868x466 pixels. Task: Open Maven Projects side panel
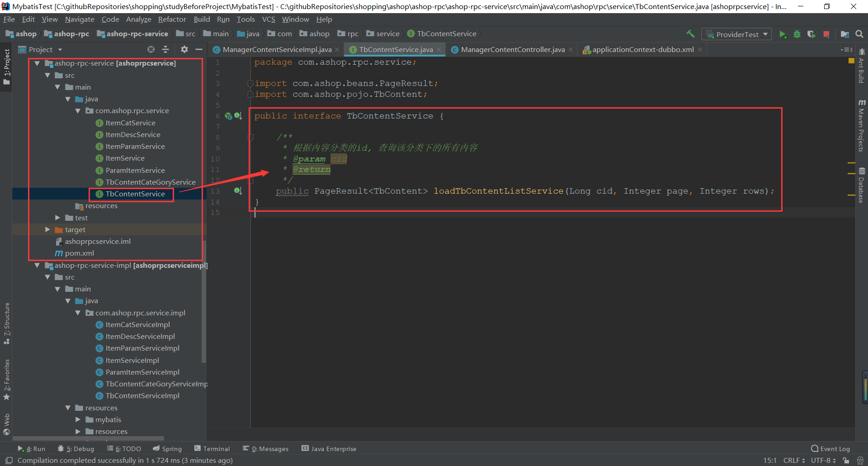tap(862, 126)
